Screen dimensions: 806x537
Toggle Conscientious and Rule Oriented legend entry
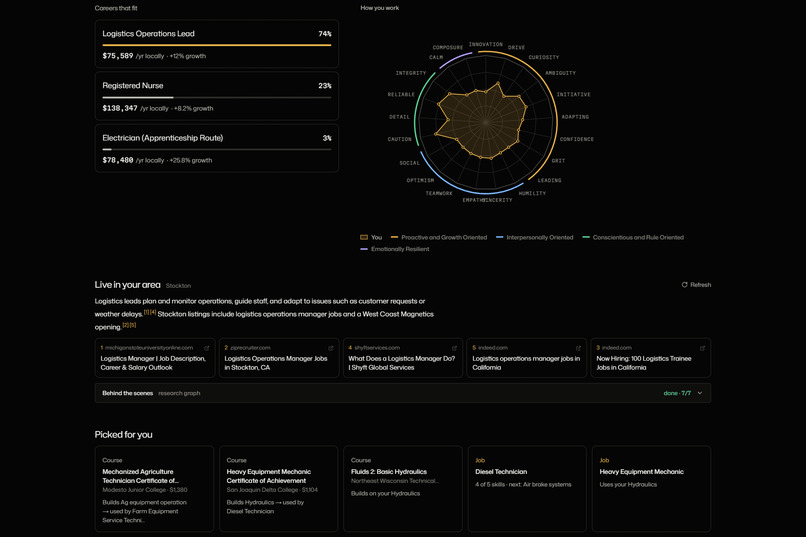633,237
